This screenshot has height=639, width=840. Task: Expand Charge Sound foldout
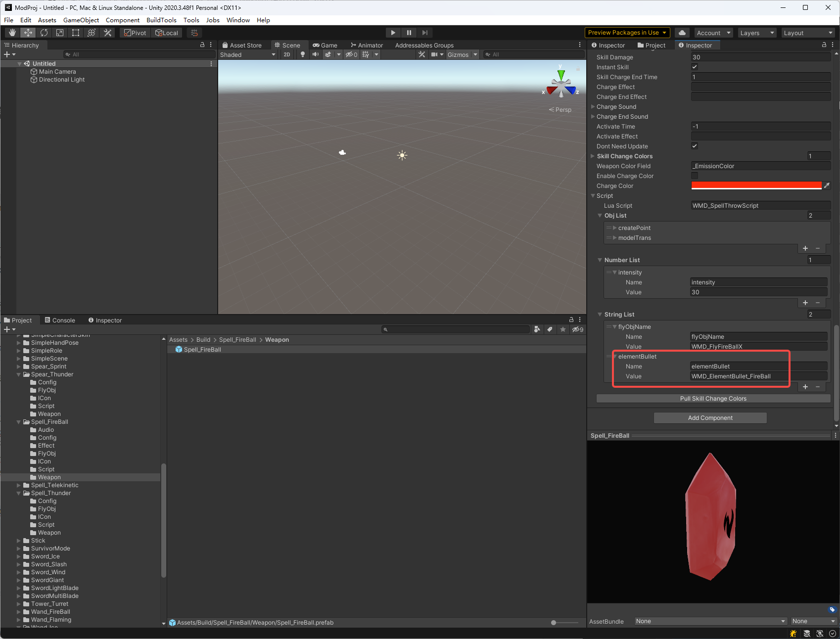pyautogui.click(x=593, y=106)
